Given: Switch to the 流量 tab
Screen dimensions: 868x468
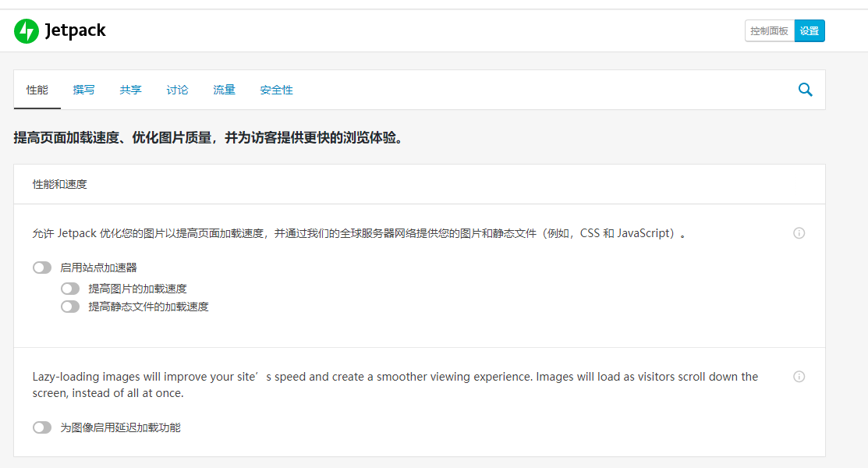Looking at the screenshot, I should pos(224,90).
